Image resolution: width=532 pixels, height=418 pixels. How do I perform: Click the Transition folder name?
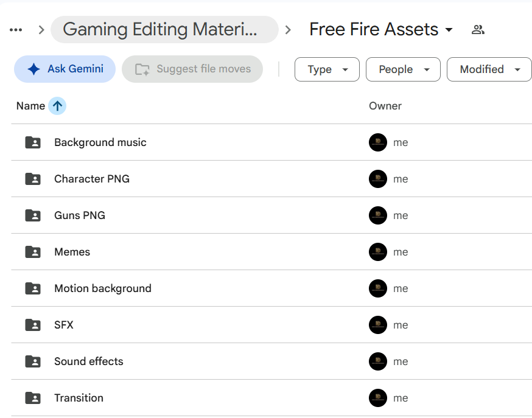[79, 398]
